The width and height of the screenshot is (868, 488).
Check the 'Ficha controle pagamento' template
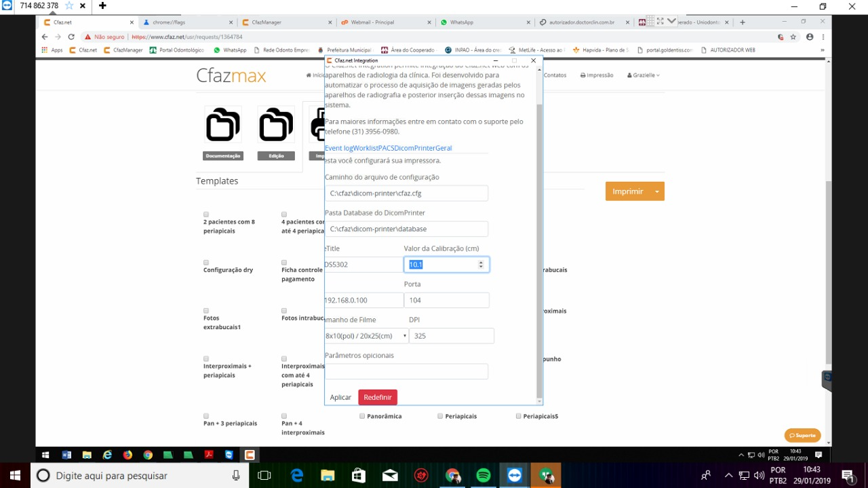pos(284,263)
